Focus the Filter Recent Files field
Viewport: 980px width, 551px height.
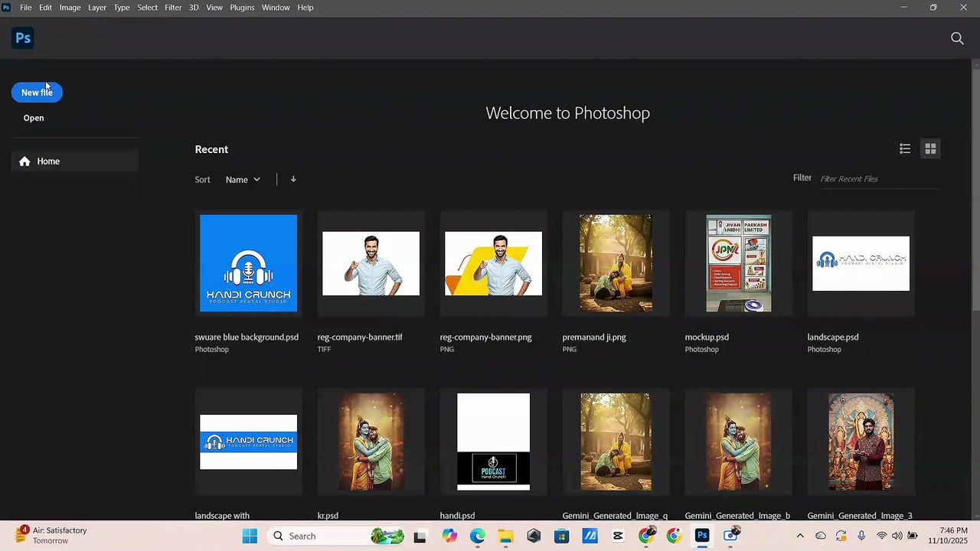[x=880, y=178]
